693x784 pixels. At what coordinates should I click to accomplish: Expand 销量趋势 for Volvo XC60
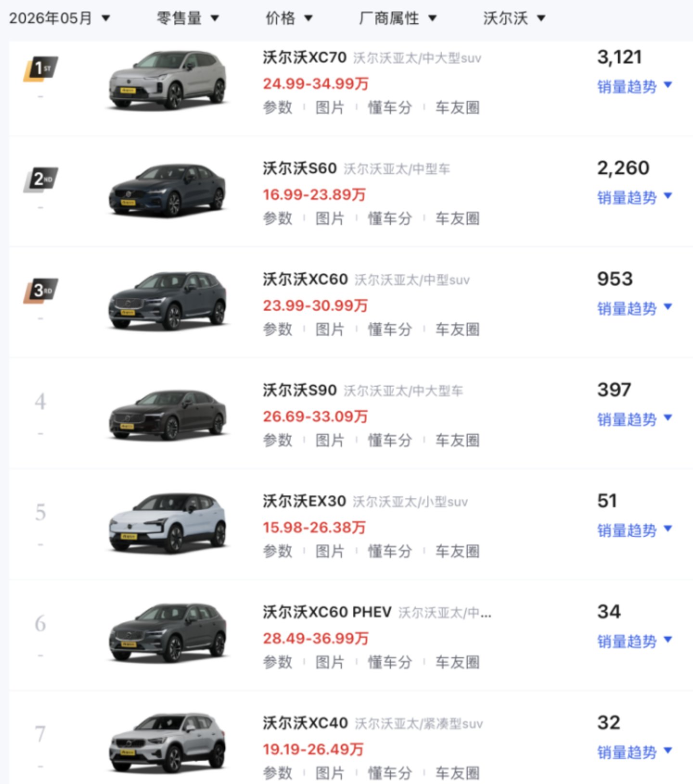pos(634,308)
